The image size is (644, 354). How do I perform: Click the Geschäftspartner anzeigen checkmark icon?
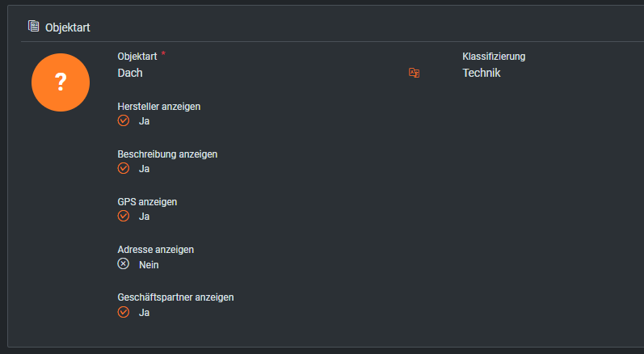coord(124,311)
